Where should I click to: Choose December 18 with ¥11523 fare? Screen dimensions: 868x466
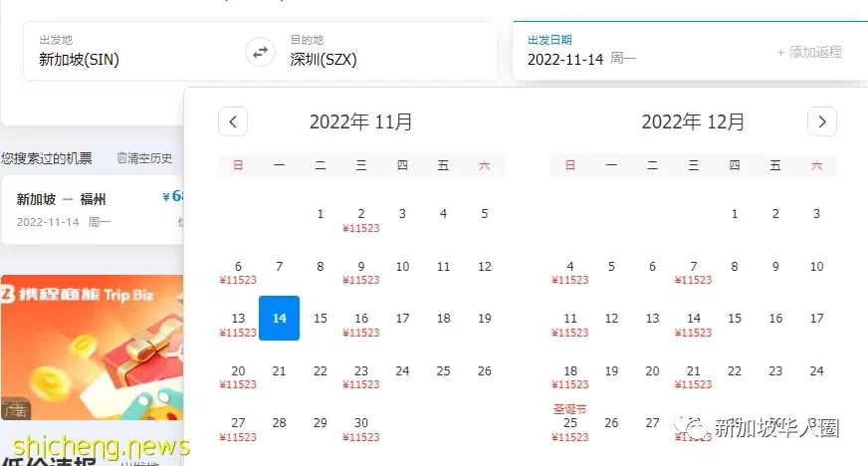click(570, 377)
